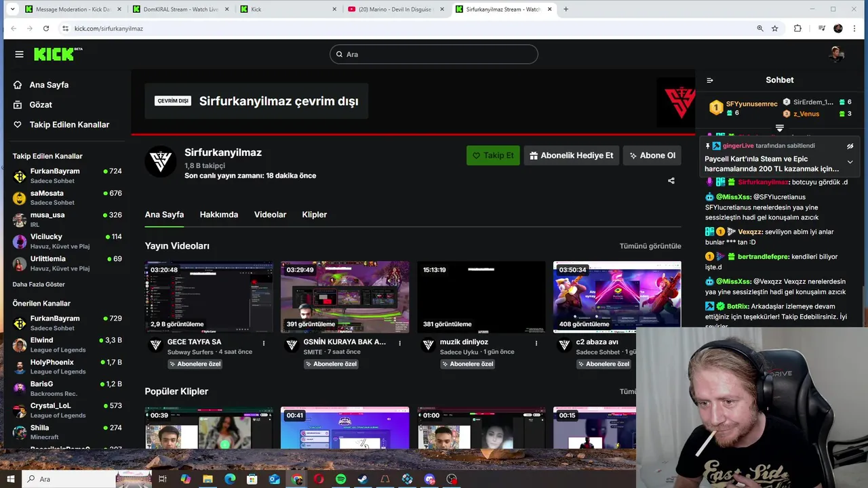The height and width of the screenshot is (488, 868).
Task: Reload the page in Chrome
Action: click(x=46, y=28)
